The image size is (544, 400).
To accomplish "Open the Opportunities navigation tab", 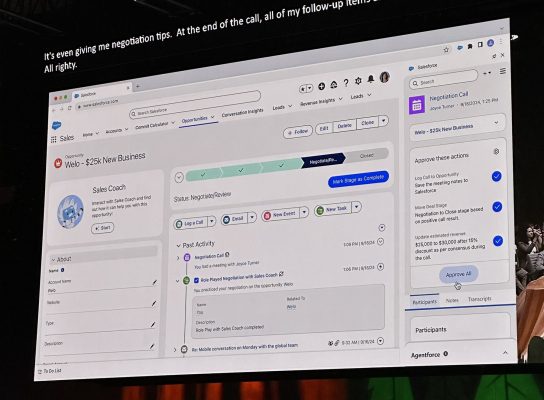I will [x=195, y=119].
